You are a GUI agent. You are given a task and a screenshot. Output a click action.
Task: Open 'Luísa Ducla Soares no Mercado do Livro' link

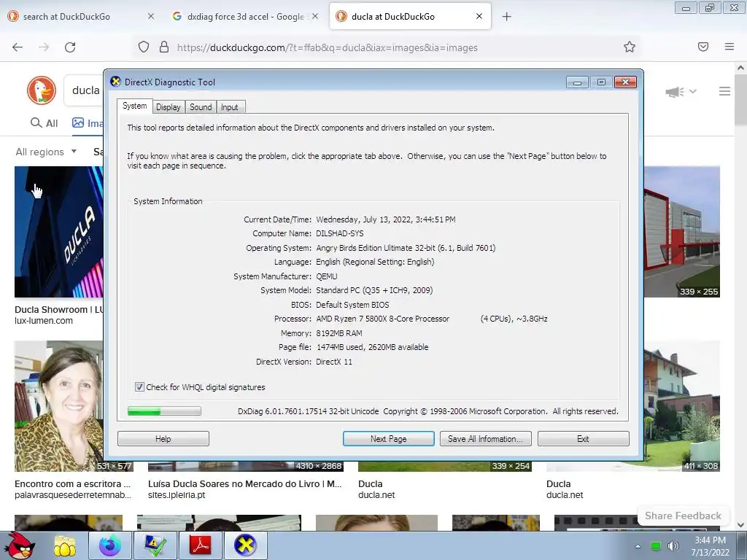245,484
